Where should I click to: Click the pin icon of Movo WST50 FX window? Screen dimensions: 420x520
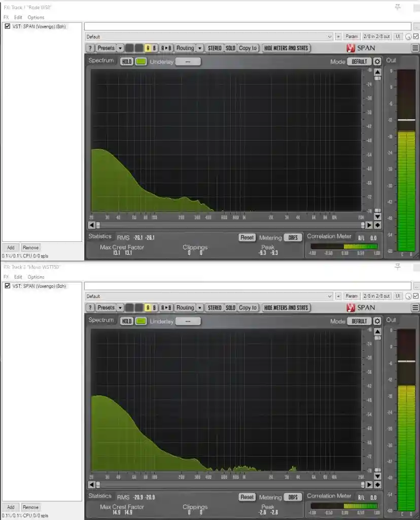click(x=398, y=266)
